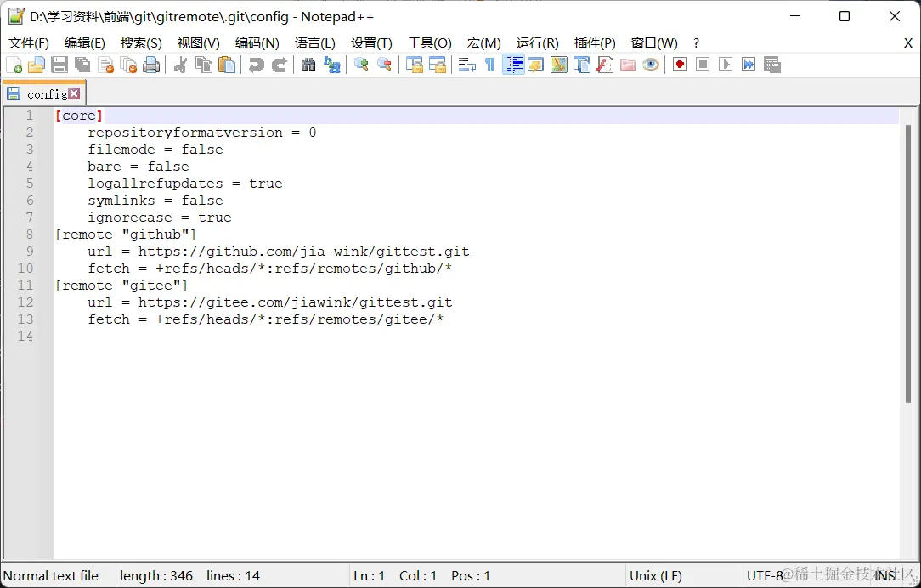The width and height of the screenshot is (921, 588).
Task: Open the 运行(R) menu
Action: [x=537, y=43]
